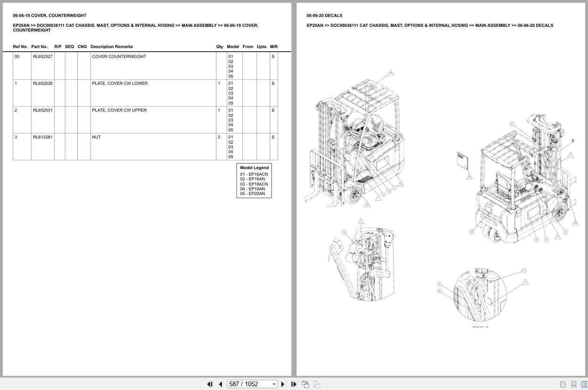This screenshot has height=390, width=588.
Task: Click the Model column header
Action: pyautogui.click(x=233, y=47)
